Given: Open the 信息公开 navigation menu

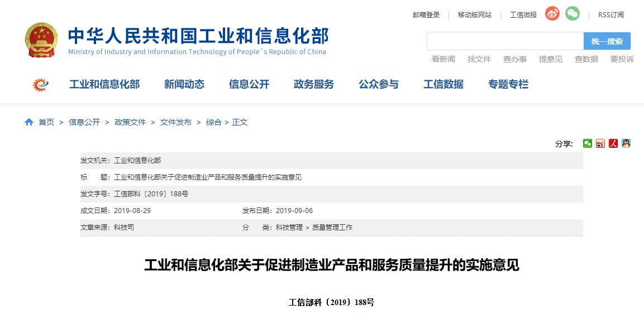Looking at the screenshot, I should point(249,84).
